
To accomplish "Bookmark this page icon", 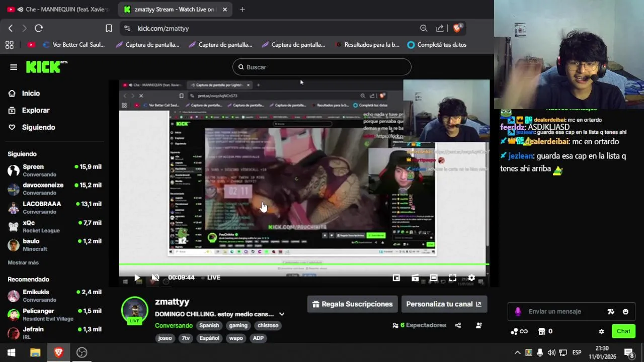I will tap(109, 28).
